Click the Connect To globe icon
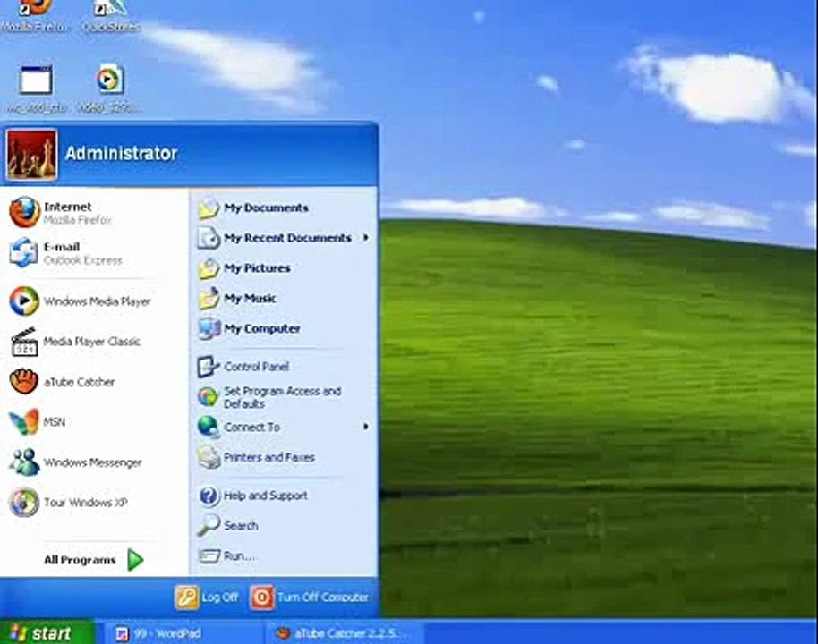The image size is (818, 644). pos(209,427)
